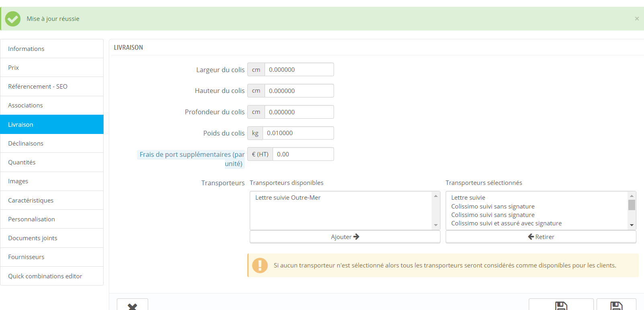Open the Quantités tab
This screenshot has height=310, width=644.
point(52,162)
